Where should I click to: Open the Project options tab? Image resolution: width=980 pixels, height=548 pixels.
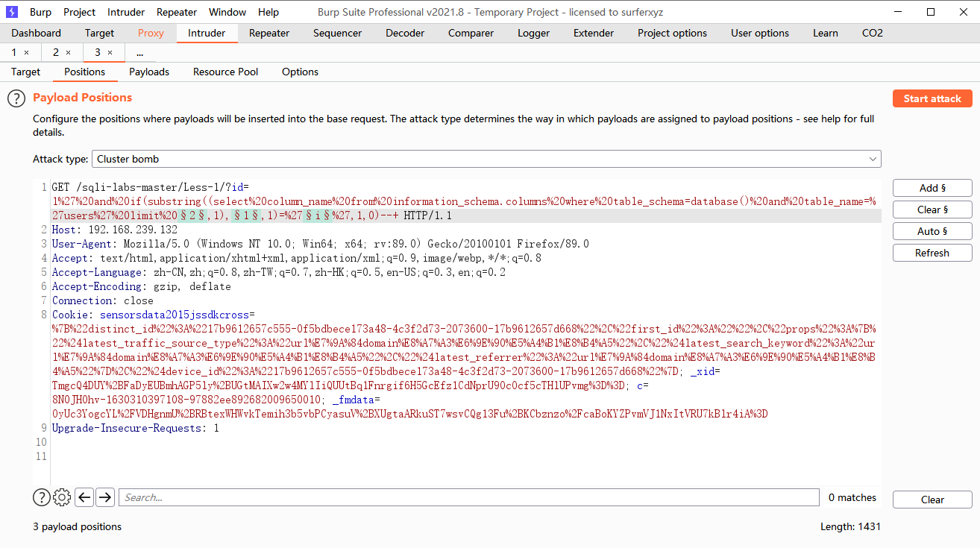pos(672,33)
